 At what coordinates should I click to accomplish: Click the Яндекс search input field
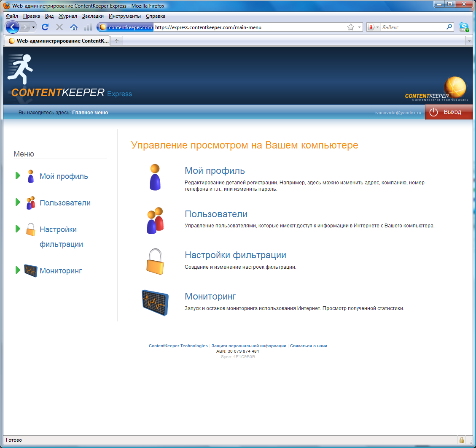(x=413, y=27)
